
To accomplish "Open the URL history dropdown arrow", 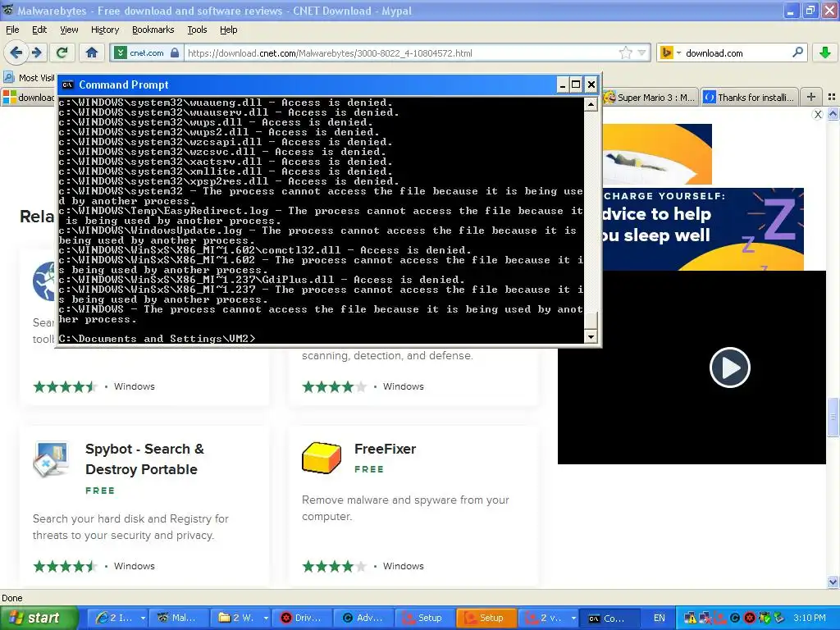I will pyautogui.click(x=641, y=52).
